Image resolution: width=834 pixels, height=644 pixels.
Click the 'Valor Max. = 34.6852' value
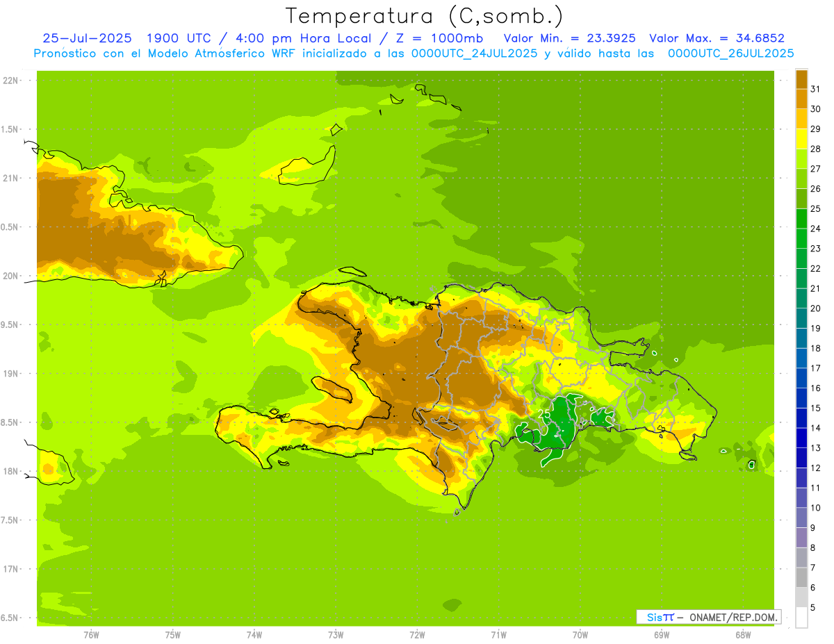(716, 38)
